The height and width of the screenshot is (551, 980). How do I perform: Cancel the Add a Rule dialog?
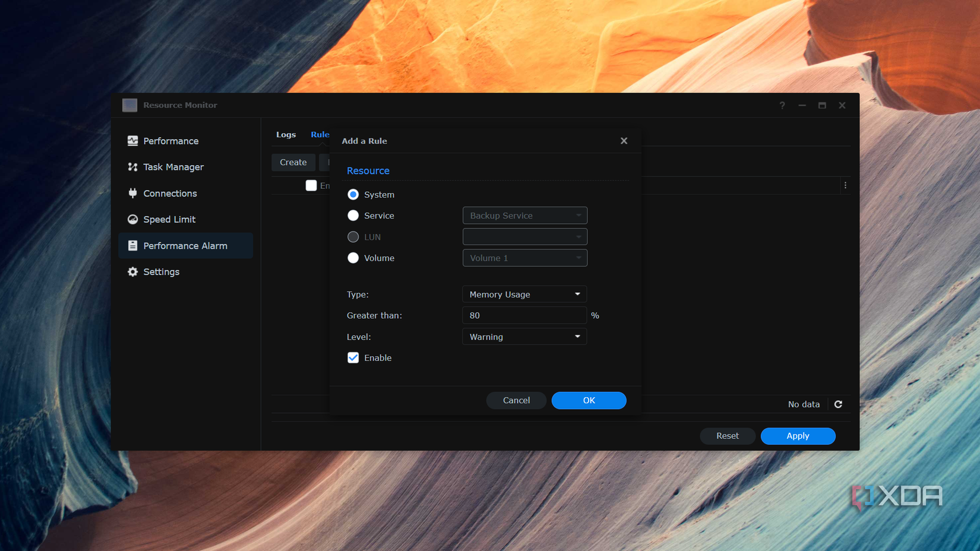pos(516,400)
